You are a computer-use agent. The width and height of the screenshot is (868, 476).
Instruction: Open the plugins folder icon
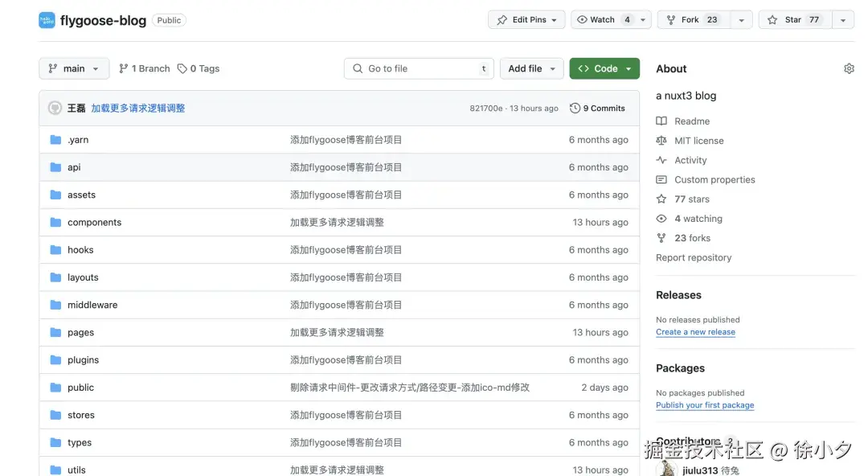tap(55, 360)
